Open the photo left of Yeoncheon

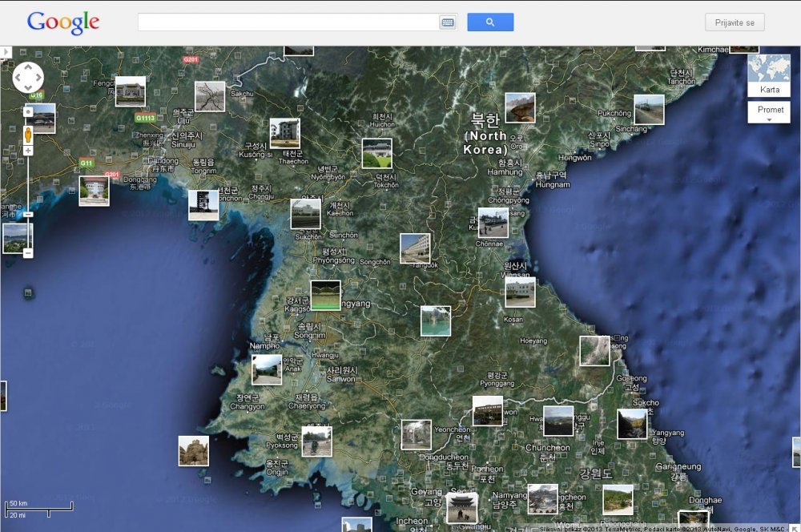417,435
